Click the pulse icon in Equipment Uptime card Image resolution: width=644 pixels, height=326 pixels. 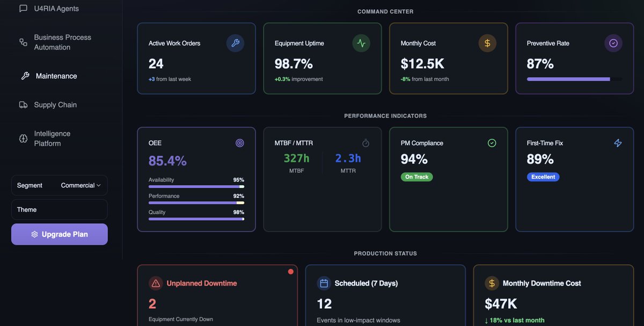[x=361, y=43]
